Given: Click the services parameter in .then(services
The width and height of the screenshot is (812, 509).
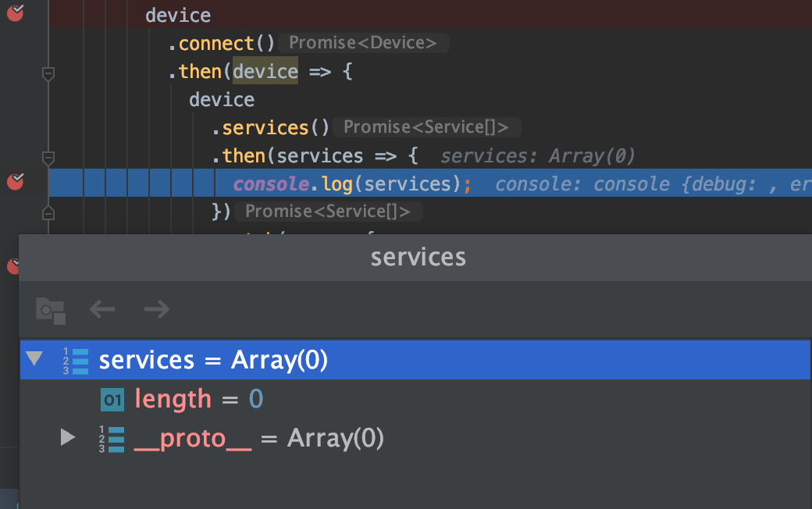Looking at the screenshot, I should (320, 156).
